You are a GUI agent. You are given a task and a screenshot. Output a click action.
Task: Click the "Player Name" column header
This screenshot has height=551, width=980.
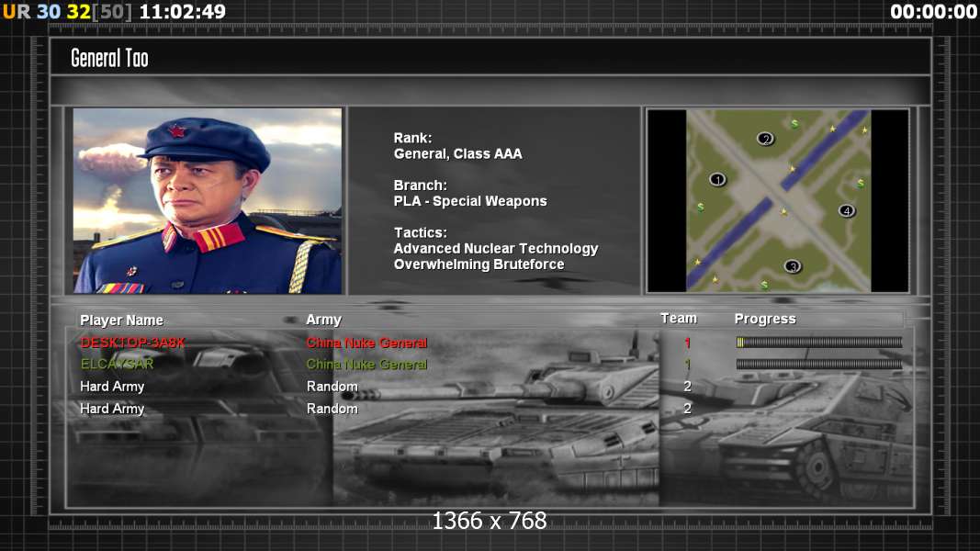121,320
